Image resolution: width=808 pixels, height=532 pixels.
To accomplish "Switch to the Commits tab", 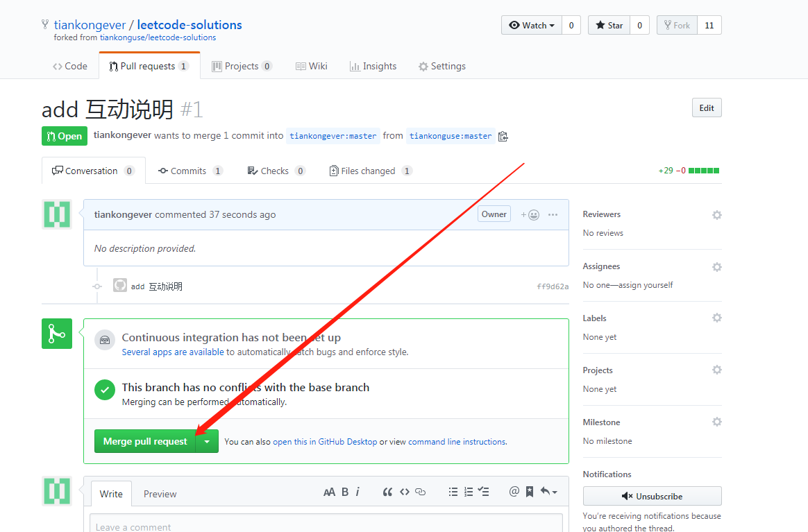I will [x=190, y=171].
